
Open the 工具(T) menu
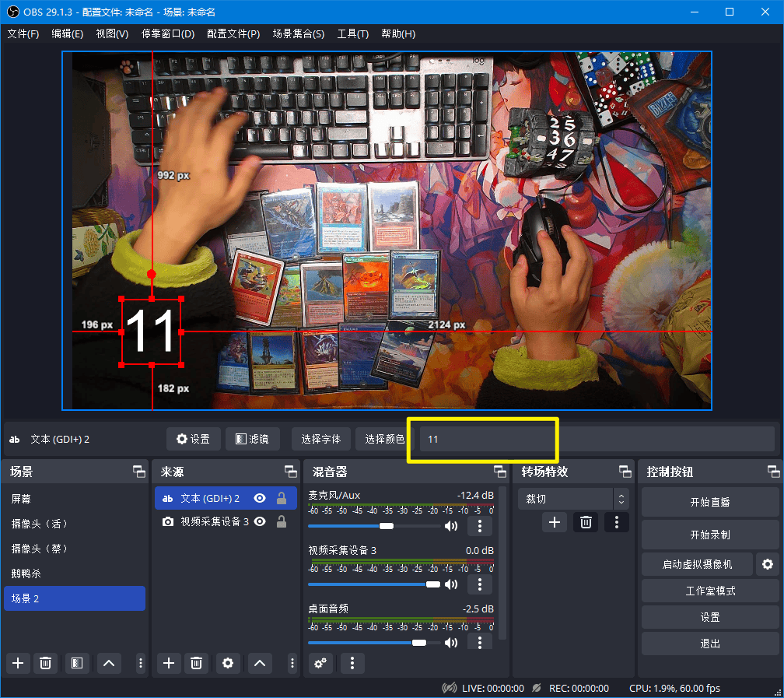click(x=353, y=34)
